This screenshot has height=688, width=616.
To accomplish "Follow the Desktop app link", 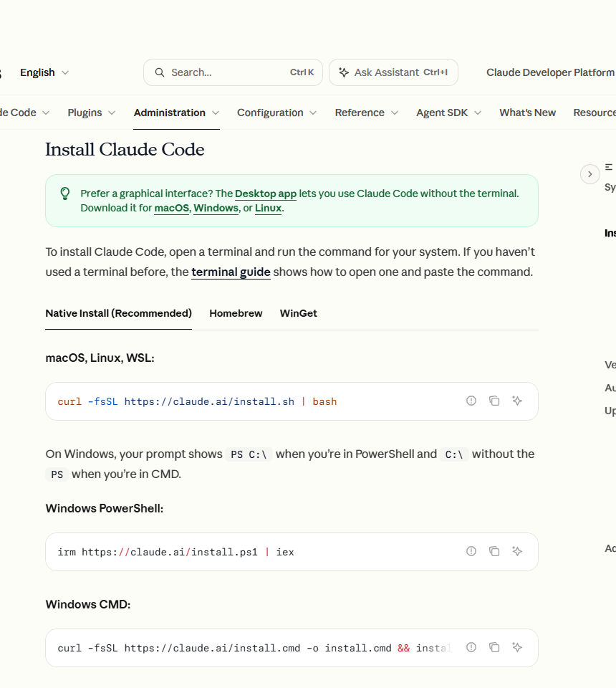I will pyautogui.click(x=266, y=193).
